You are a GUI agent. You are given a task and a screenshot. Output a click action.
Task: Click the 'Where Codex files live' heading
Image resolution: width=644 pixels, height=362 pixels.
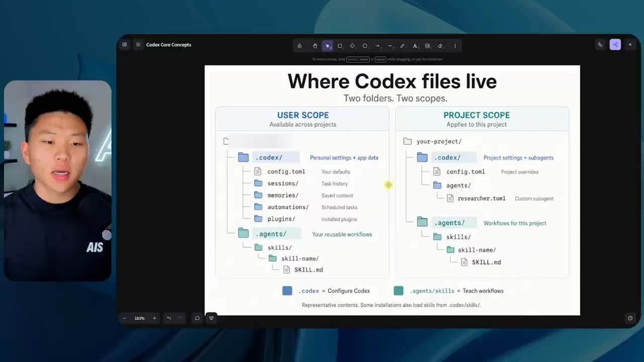(392, 81)
